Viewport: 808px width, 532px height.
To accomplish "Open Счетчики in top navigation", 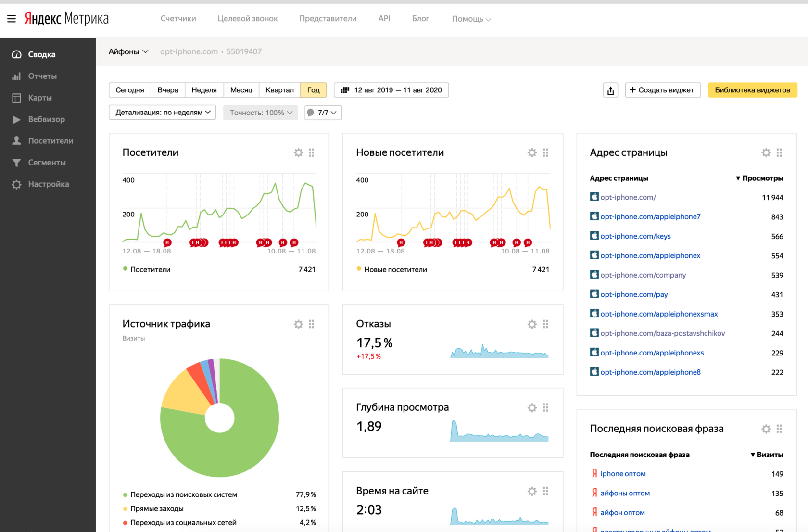I will point(178,19).
